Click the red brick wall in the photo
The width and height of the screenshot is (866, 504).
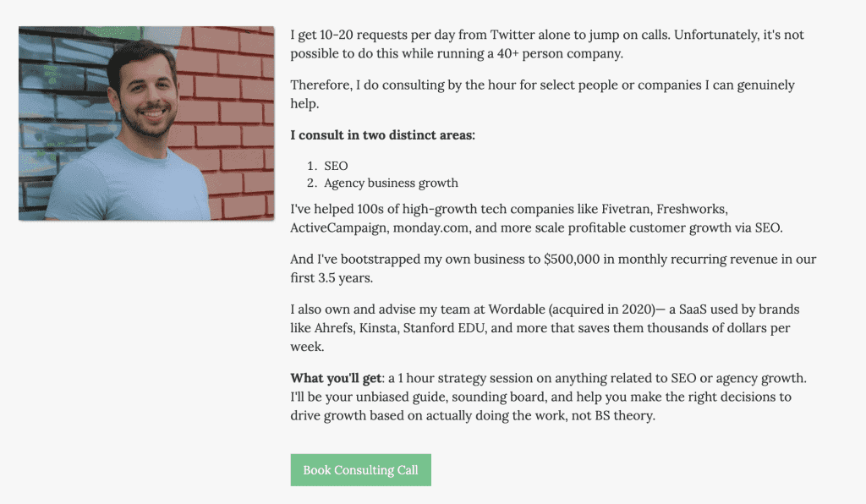coord(232,111)
